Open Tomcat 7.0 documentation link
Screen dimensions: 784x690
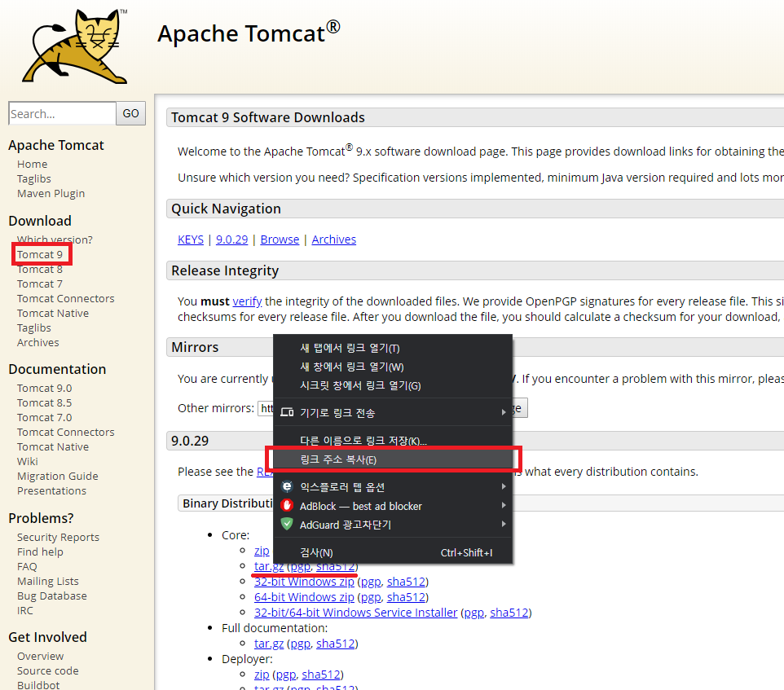click(44, 417)
